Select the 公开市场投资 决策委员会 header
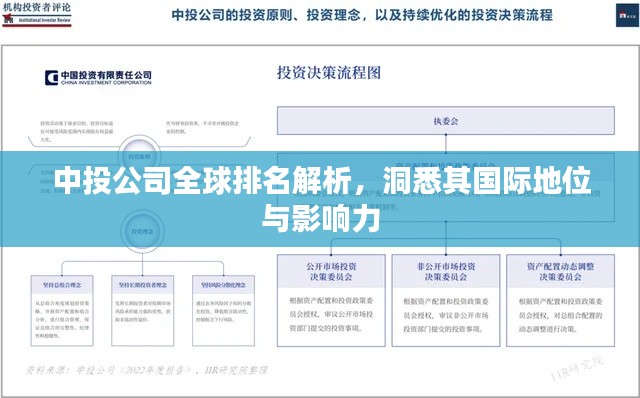 [331, 271]
